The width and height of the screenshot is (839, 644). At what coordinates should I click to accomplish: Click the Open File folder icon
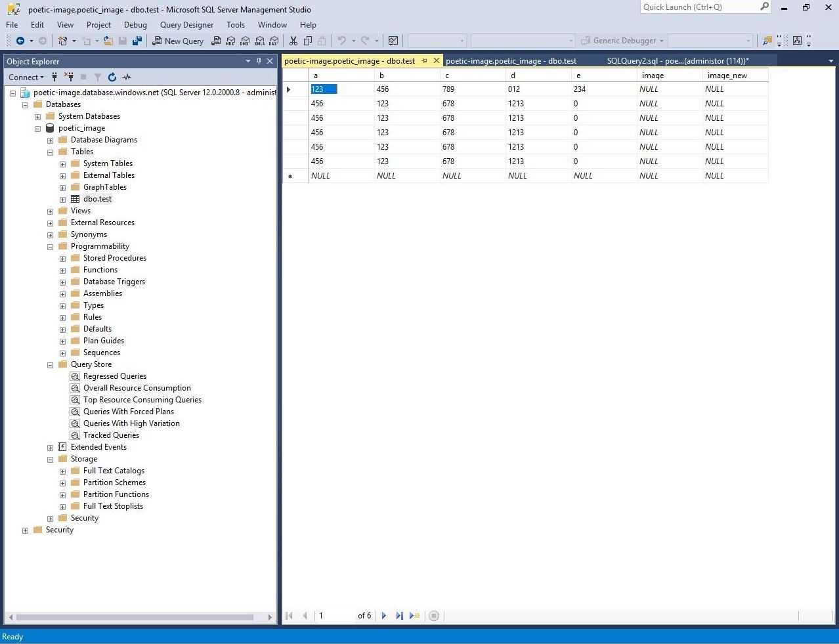coord(108,41)
